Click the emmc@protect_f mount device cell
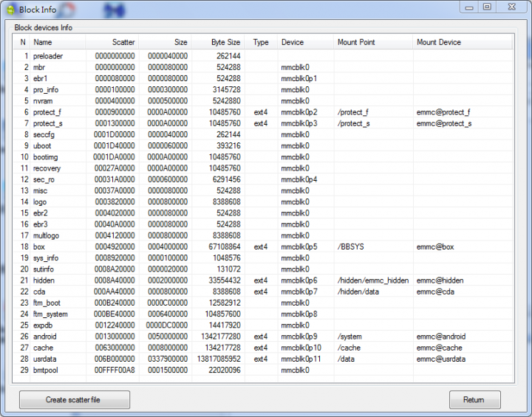The height and width of the screenshot is (417, 532). (x=443, y=112)
